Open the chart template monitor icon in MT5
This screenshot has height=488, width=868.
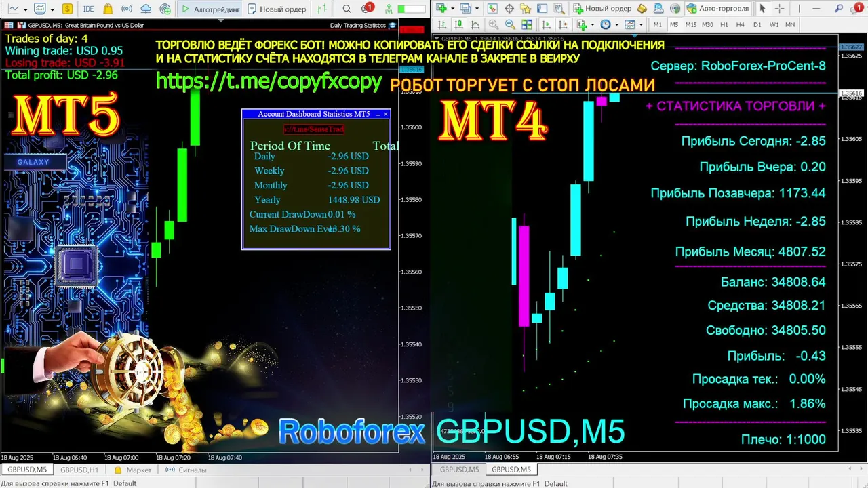(40, 9)
